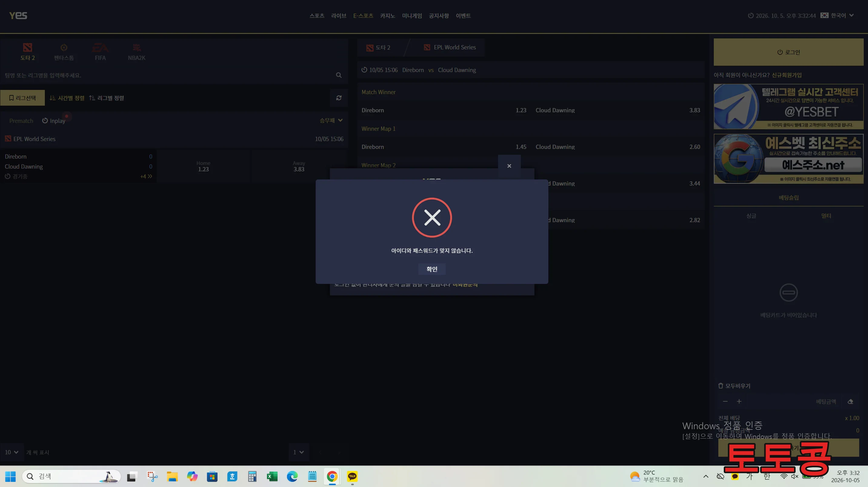Open the 이벤트 menu
Viewport: 868px width, 487px height.
463,16
